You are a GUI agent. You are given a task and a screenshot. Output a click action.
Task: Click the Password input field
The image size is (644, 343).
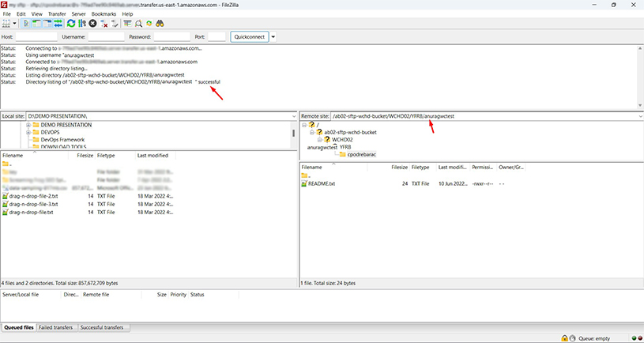click(x=171, y=37)
